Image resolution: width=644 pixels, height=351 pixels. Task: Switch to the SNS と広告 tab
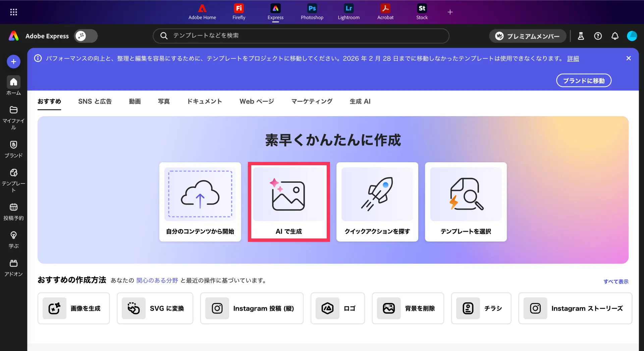point(95,101)
